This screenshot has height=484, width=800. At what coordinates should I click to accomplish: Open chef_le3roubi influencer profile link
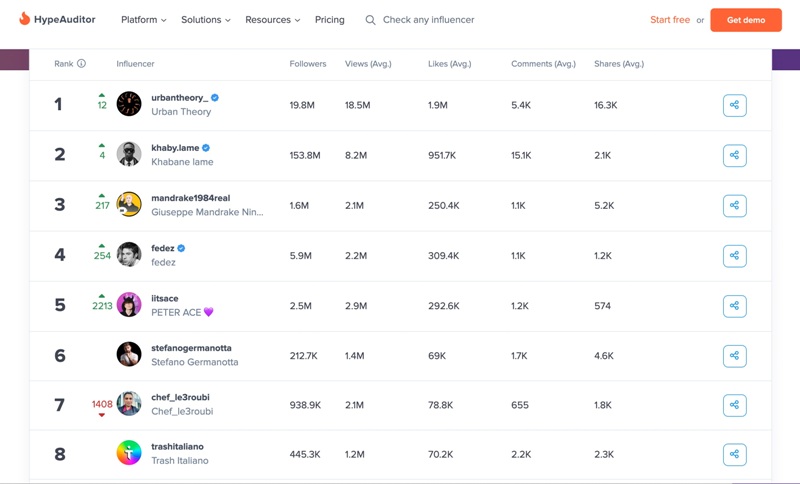180,397
